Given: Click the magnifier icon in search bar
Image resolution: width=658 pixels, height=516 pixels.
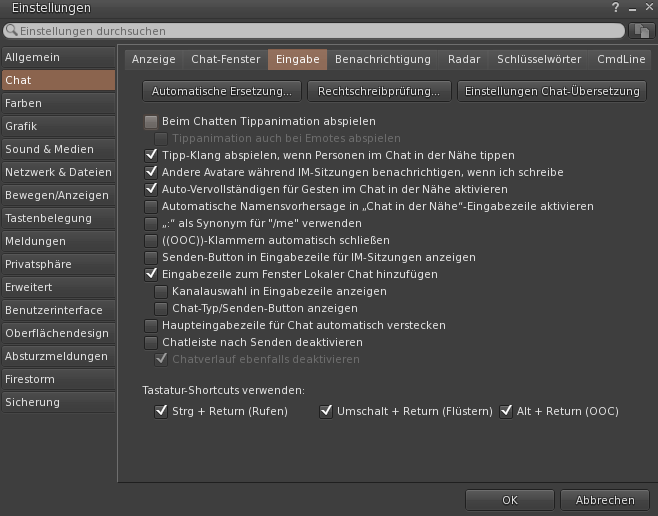Looking at the screenshot, I should tap(11, 30).
